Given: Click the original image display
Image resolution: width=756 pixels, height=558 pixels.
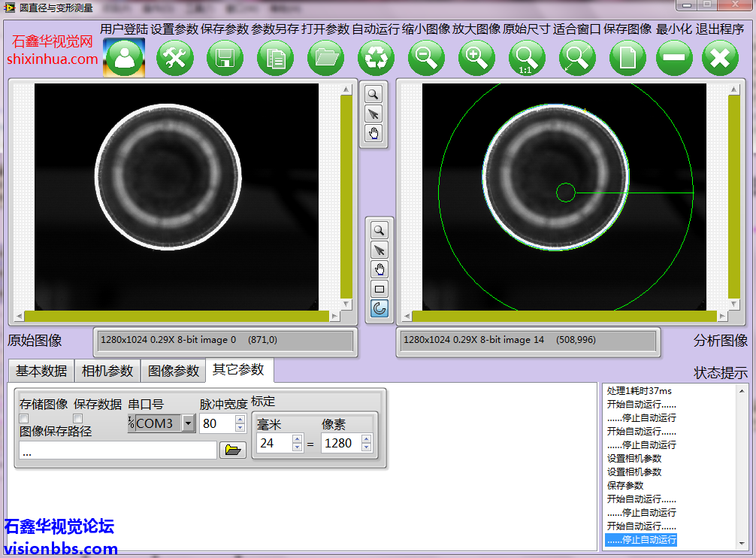Looking at the screenshot, I should (177, 197).
